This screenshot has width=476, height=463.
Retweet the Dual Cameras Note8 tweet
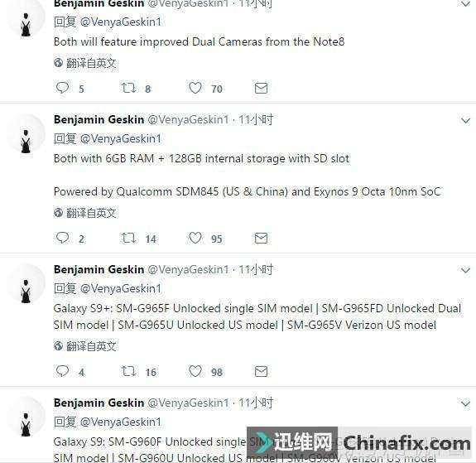pyautogui.click(x=128, y=88)
